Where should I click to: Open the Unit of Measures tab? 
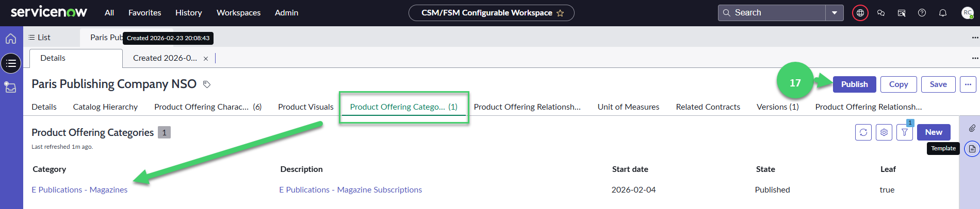click(x=628, y=107)
